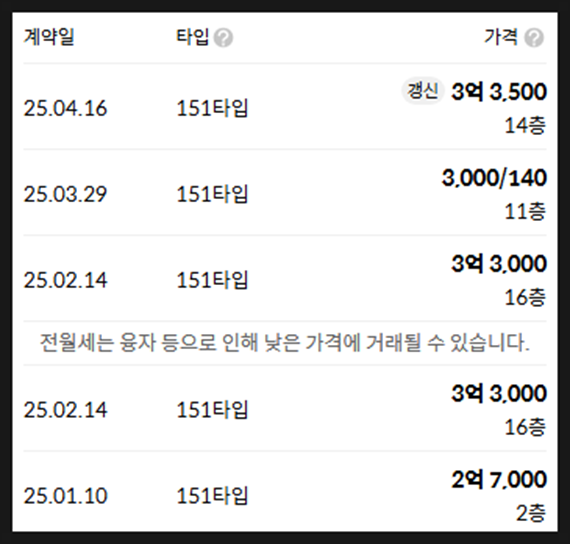The image size is (570, 544).
Task: Click the 갱신 badge on first row
Action: 422,91
